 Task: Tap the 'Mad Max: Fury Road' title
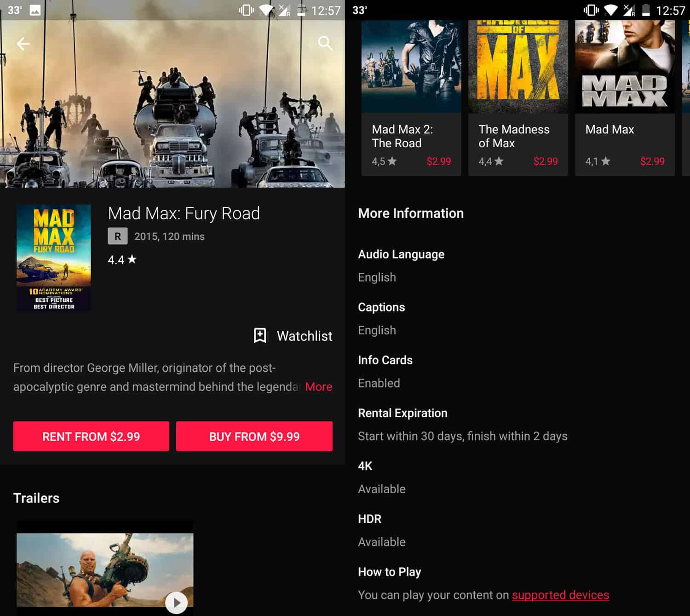click(184, 213)
